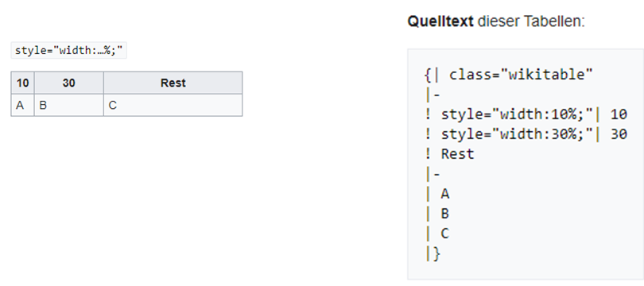Image resolution: width=644 pixels, height=286 pixels.
Task: Click the style="width:10%;" source line
Action: (526, 114)
